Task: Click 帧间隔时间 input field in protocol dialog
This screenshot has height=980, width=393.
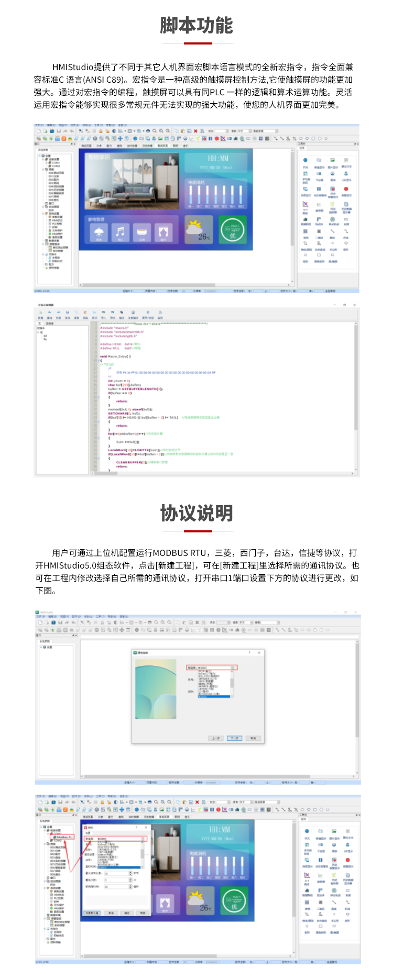Action: point(116,887)
